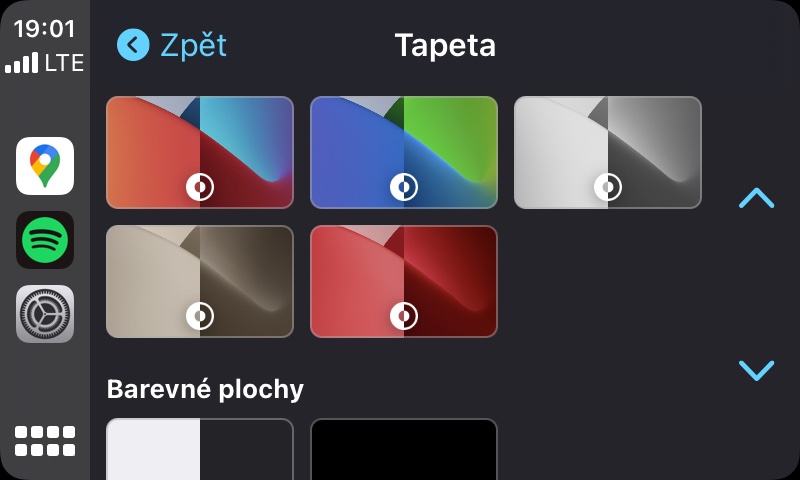Toggle appearance icon on dark red wallpaper
The image size is (800, 480).
point(404,316)
